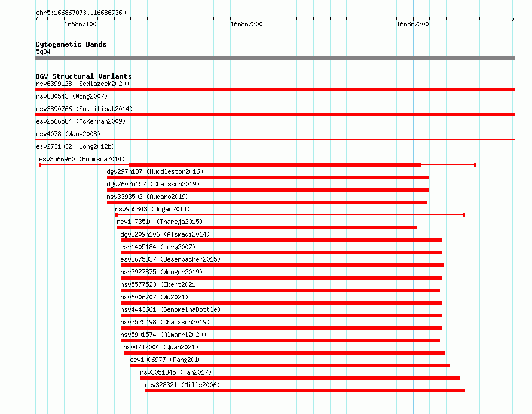
Task: Select the red bar for nsv1073510
Action: point(267,228)
